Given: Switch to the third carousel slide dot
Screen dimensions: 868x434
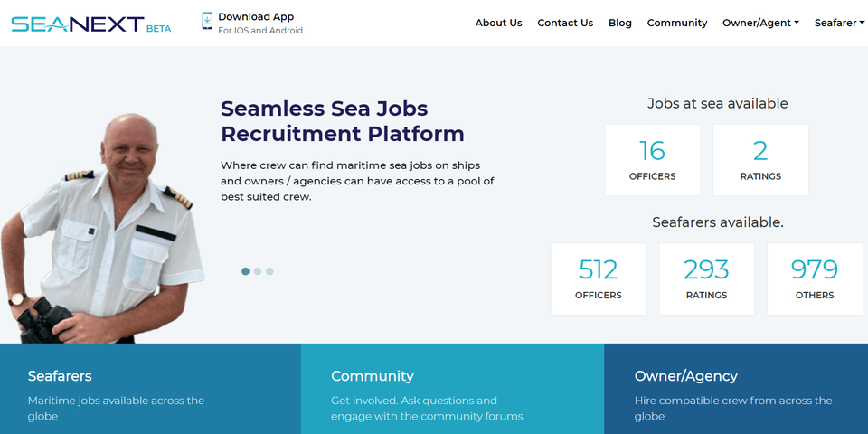Looking at the screenshot, I should tap(269, 271).
